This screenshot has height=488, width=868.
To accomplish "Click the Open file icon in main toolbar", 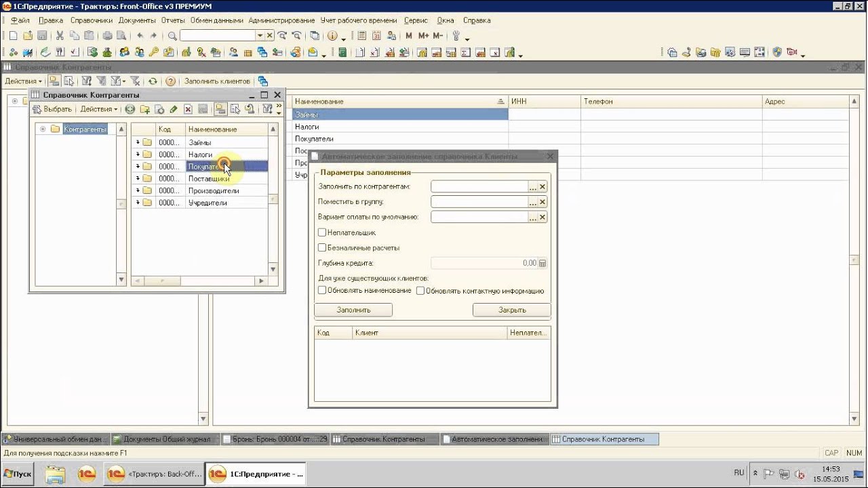I will pos(28,36).
